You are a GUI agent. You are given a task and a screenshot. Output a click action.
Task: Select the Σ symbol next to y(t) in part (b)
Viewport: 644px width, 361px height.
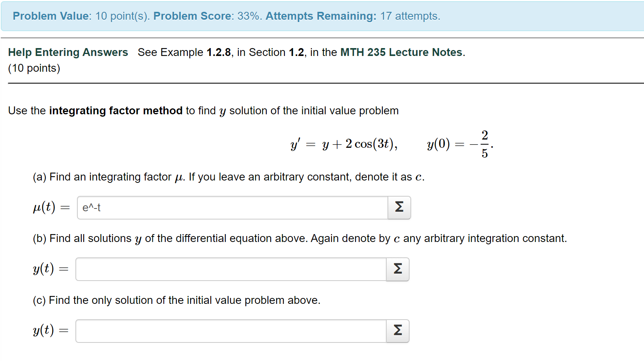click(x=397, y=269)
